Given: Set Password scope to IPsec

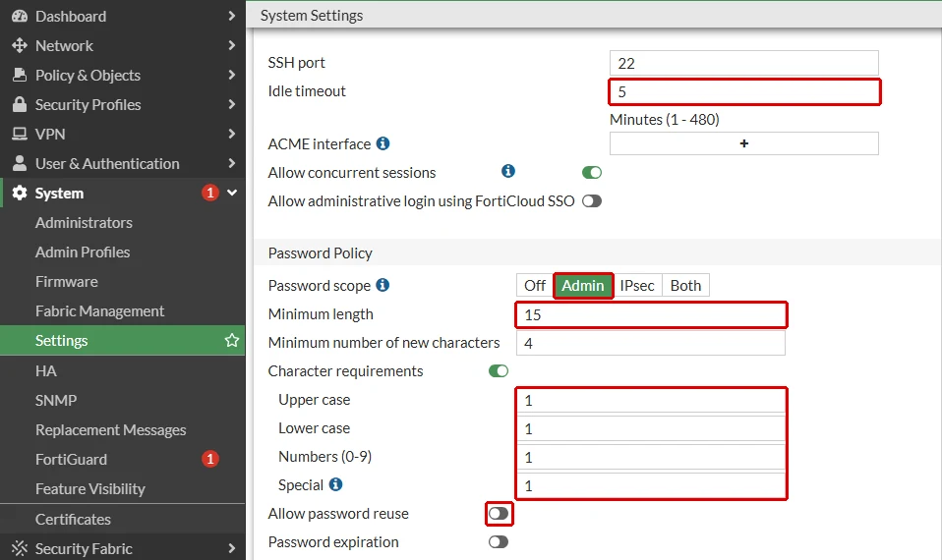Looking at the screenshot, I should tap(637, 286).
